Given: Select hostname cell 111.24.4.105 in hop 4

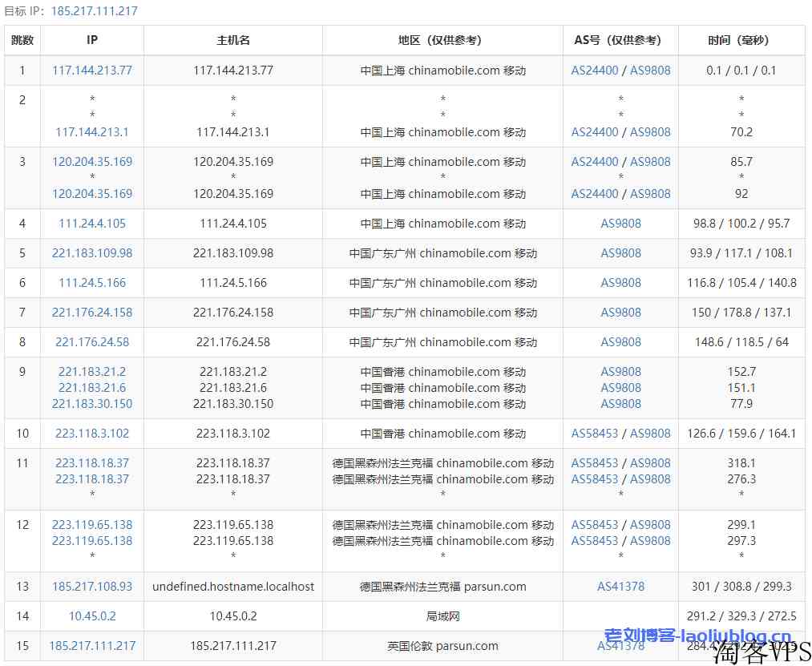Looking at the screenshot, I should click(x=233, y=224).
